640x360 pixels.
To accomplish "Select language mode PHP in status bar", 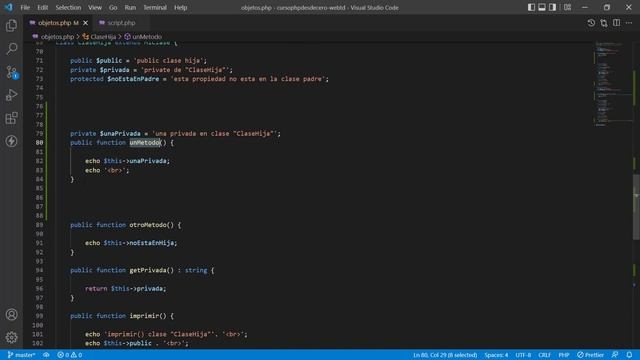I will [x=564, y=355].
